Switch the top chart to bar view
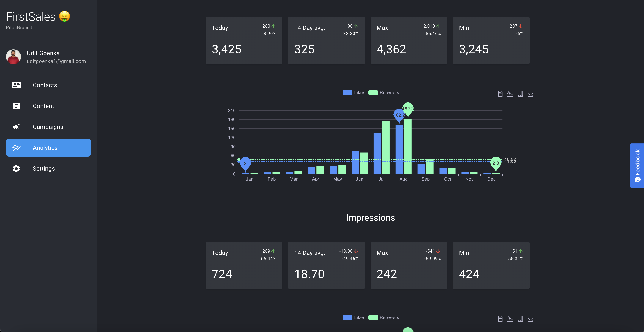 520,94
